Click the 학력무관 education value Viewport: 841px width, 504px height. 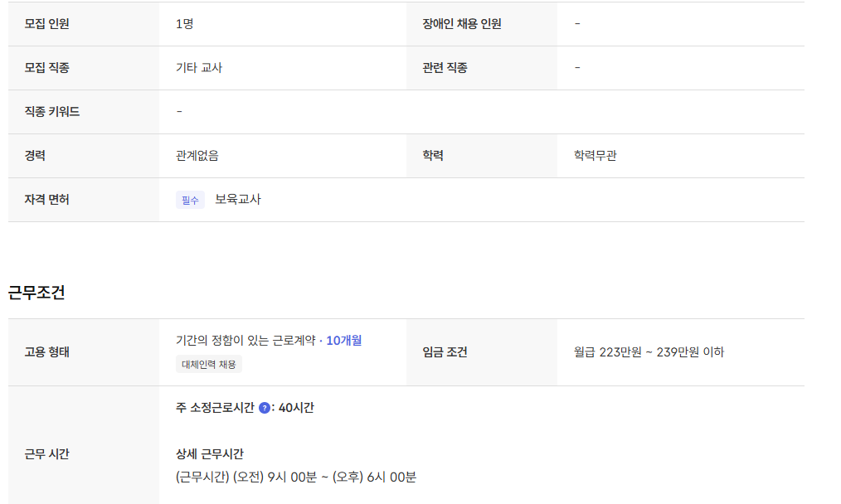click(x=595, y=156)
